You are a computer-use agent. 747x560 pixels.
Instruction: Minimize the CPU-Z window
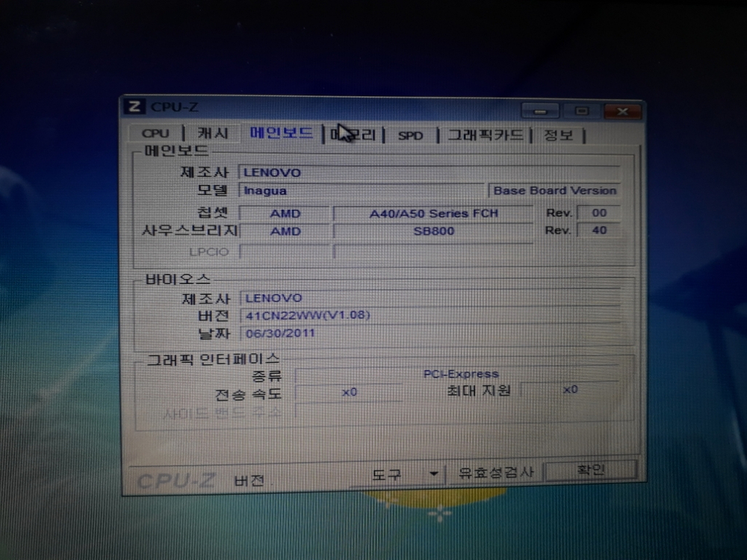(x=540, y=111)
